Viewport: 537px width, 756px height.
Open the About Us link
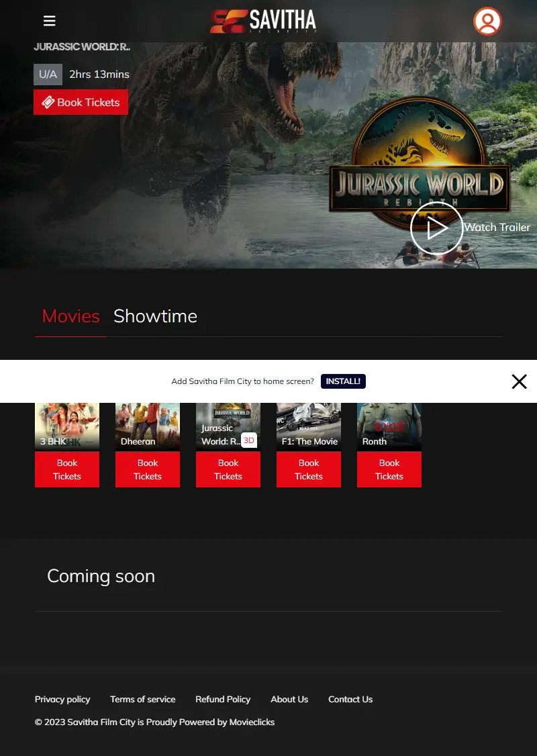pyautogui.click(x=289, y=700)
